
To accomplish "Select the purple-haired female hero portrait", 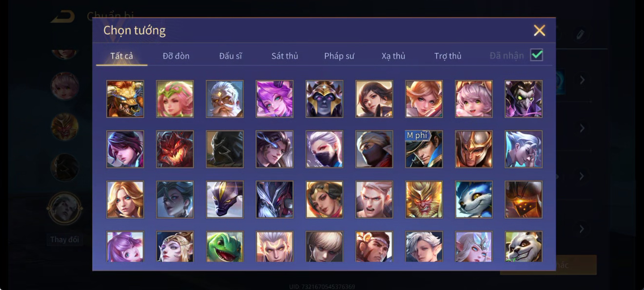I will (x=274, y=99).
